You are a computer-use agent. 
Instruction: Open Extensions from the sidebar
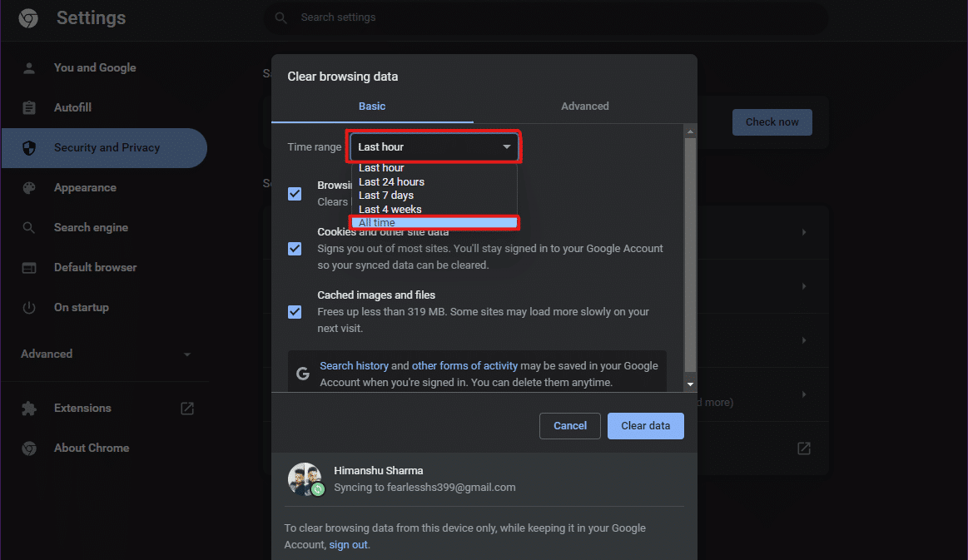[105, 408]
